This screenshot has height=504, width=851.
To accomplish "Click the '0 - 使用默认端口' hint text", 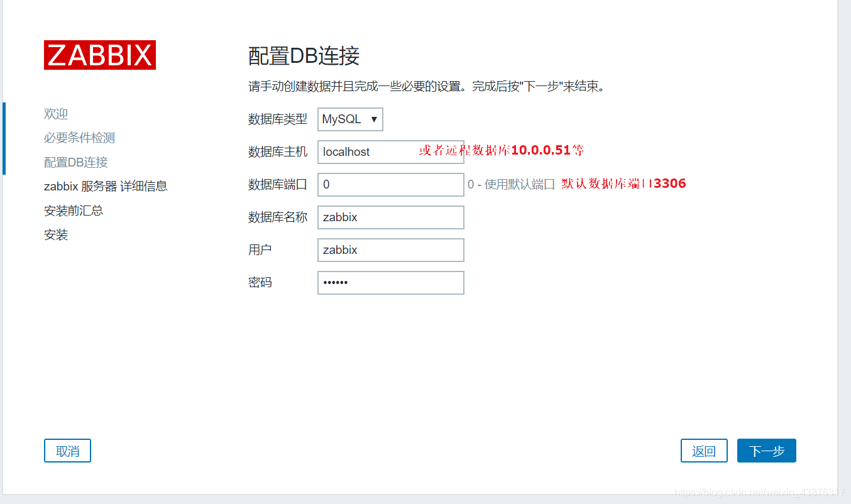I will click(512, 185).
